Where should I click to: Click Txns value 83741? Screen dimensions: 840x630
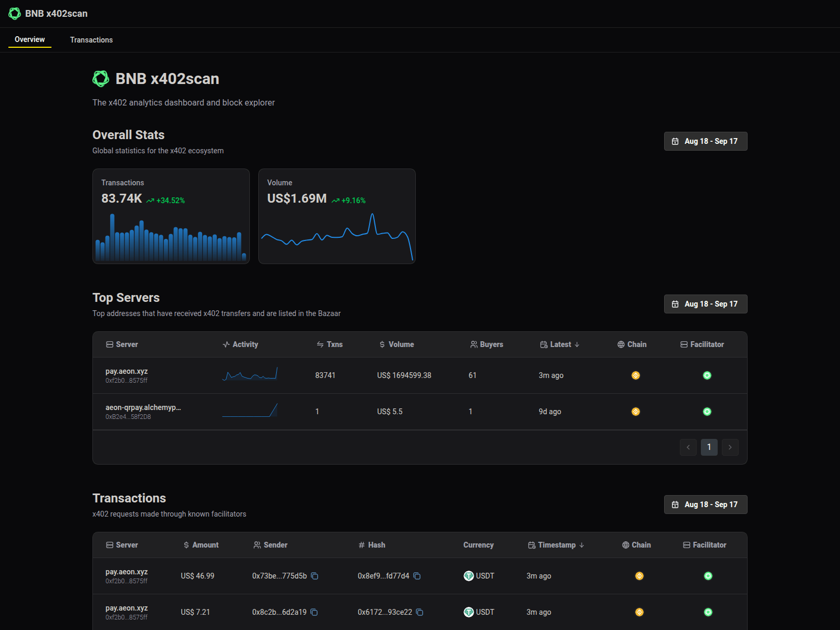point(325,375)
